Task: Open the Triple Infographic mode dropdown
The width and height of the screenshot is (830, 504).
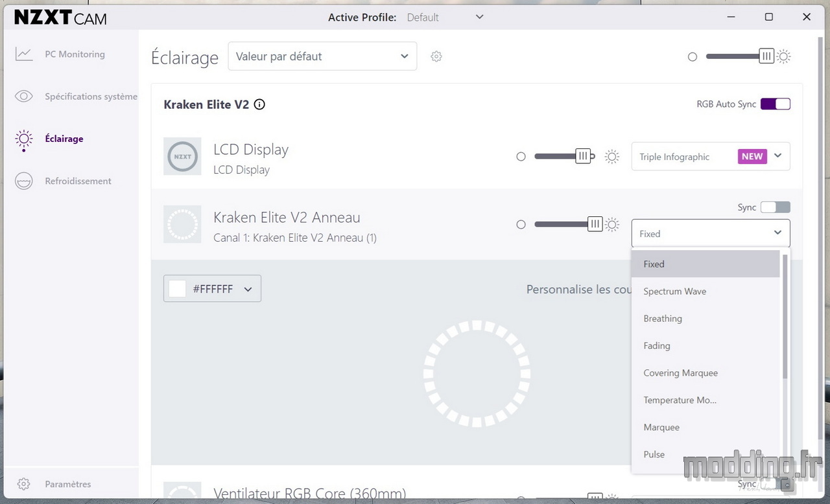Action: [x=711, y=156]
